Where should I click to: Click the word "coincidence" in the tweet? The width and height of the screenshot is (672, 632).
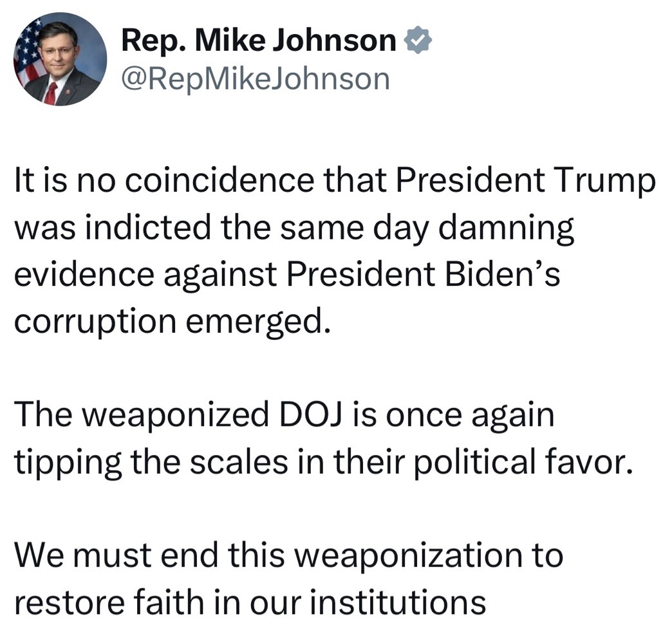[219, 180]
